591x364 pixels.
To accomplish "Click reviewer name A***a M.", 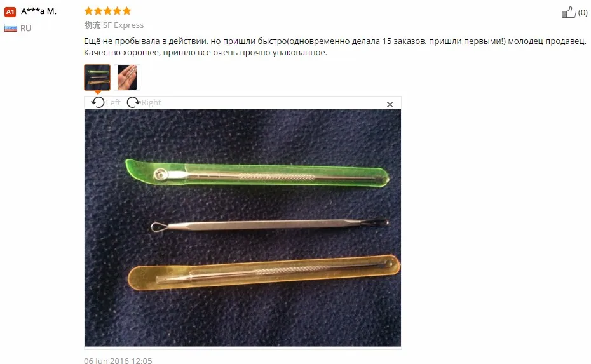I will (x=39, y=11).
